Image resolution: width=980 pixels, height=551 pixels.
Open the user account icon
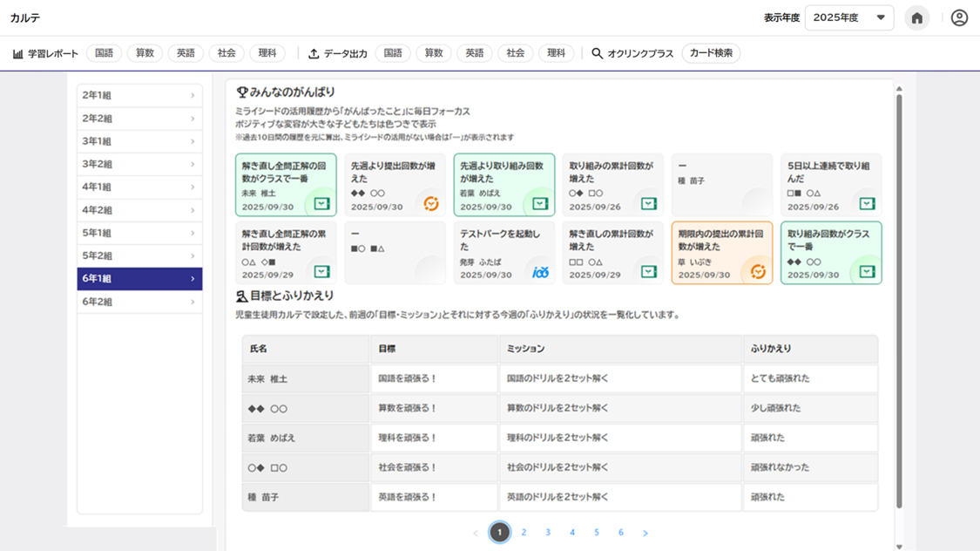coord(959,18)
